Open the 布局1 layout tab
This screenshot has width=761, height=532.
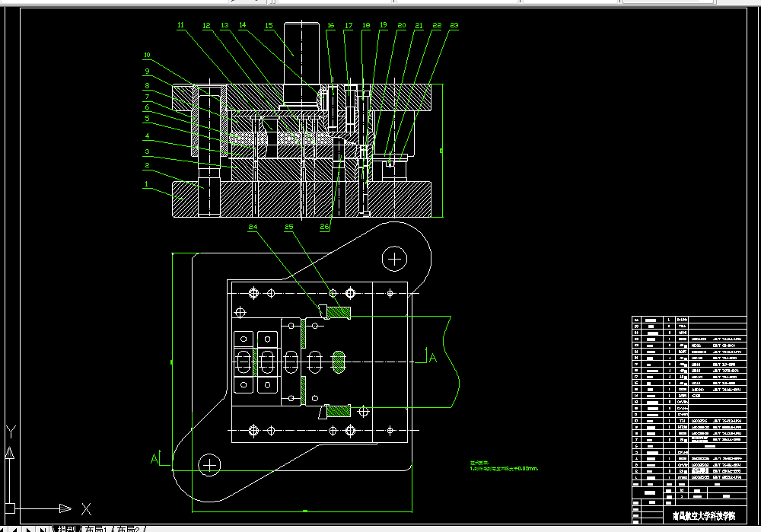pos(95,529)
